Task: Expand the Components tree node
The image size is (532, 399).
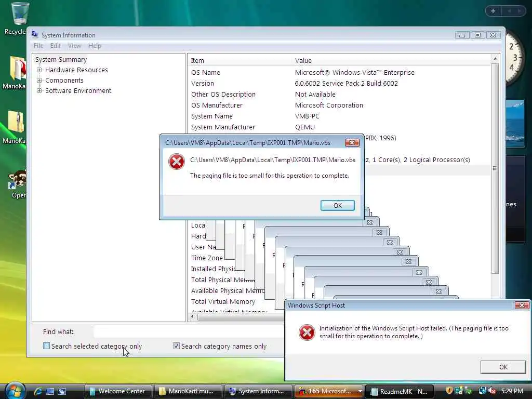Action: [x=39, y=81]
